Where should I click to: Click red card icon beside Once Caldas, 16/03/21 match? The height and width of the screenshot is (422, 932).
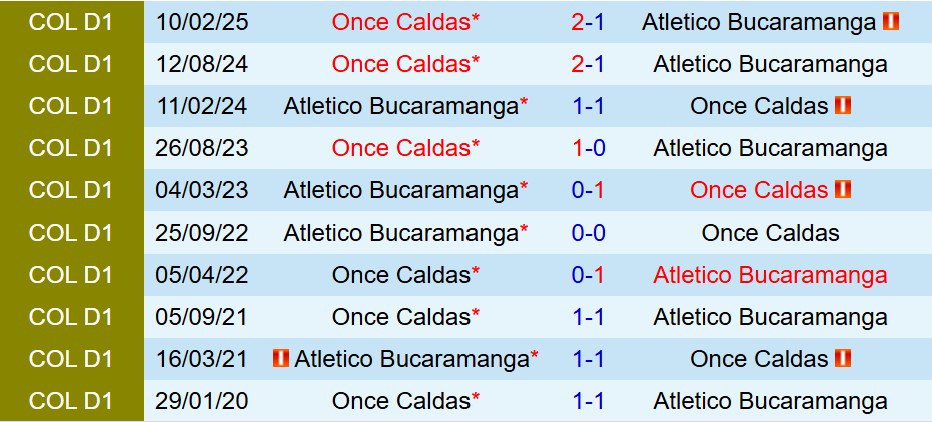[x=843, y=358]
